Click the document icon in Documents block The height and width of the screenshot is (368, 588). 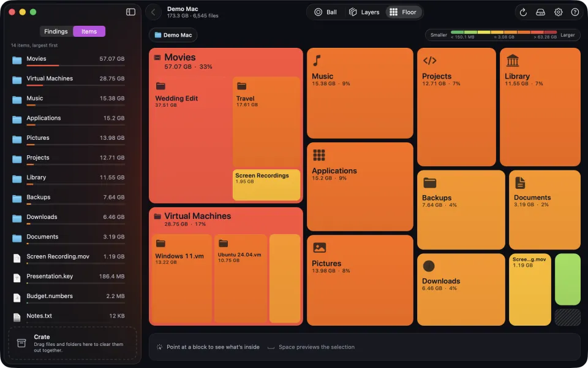click(520, 183)
